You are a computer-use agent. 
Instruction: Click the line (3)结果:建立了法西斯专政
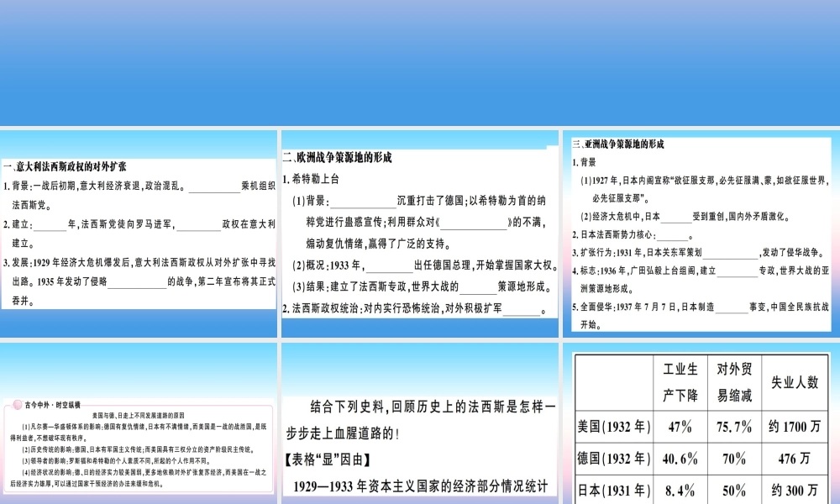[x=423, y=287]
